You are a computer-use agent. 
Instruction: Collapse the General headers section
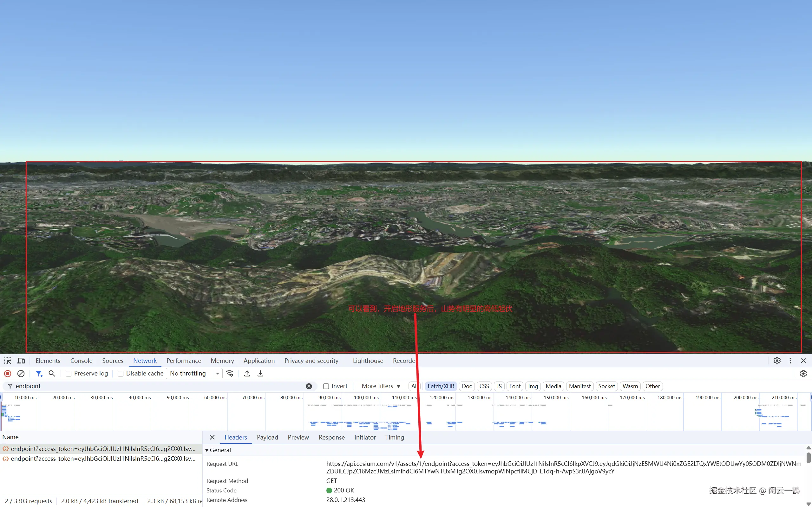click(207, 450)
